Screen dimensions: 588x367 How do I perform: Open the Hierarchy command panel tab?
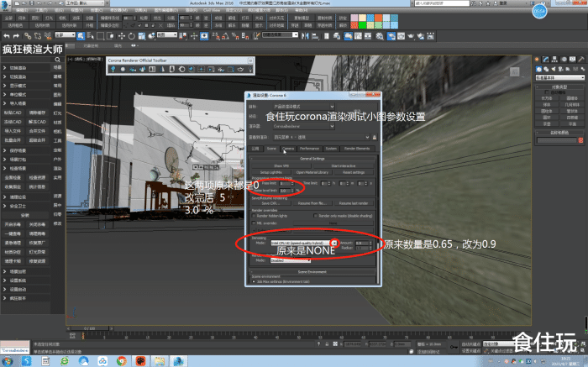pos(554,60)
